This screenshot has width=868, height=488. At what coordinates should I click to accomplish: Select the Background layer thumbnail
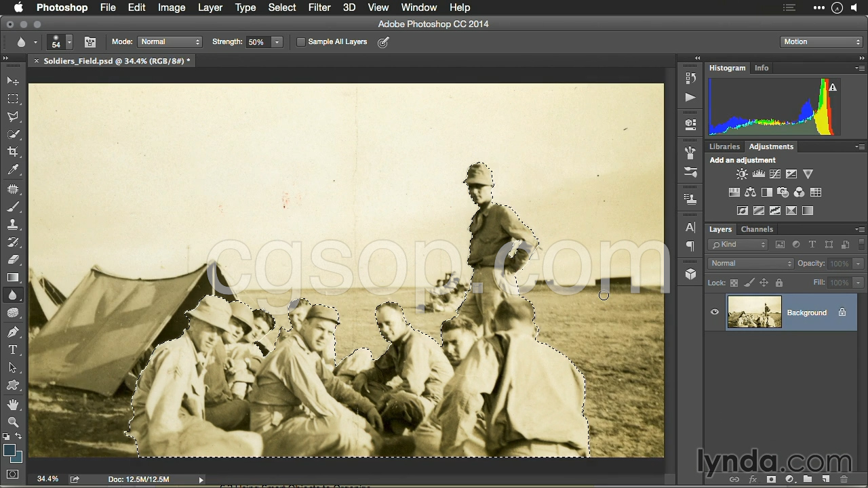coord(754,312)
